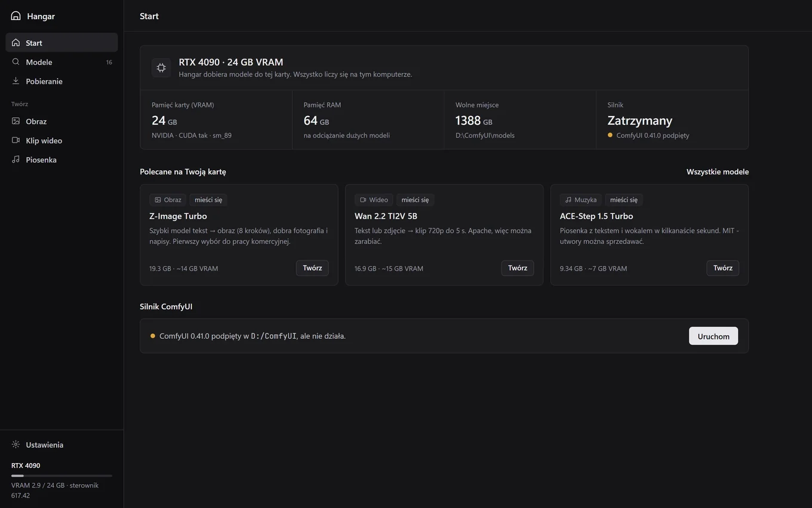
Task: Click the 'ComfyUI 0.41.0 podpięty' label in Silnik panel
Action: pyautogui.click(x=653, y=135)
